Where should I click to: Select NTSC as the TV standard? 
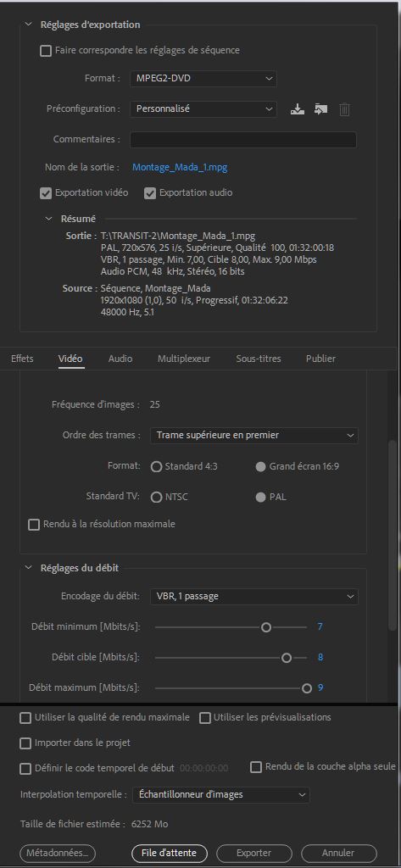[x=156, y=497]
